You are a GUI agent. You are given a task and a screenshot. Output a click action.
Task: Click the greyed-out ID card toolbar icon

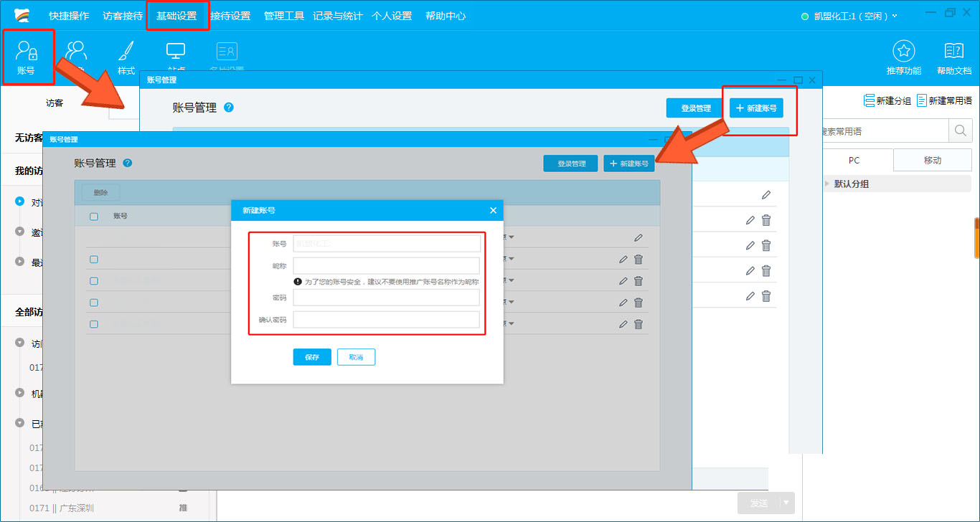[227, 51]
